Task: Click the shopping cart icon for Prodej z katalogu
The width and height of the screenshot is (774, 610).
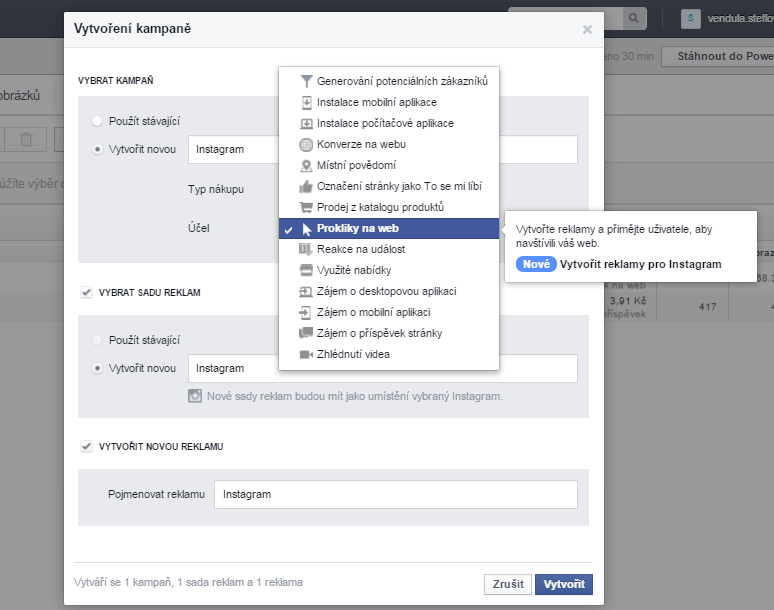Action: tap(306, 207)
